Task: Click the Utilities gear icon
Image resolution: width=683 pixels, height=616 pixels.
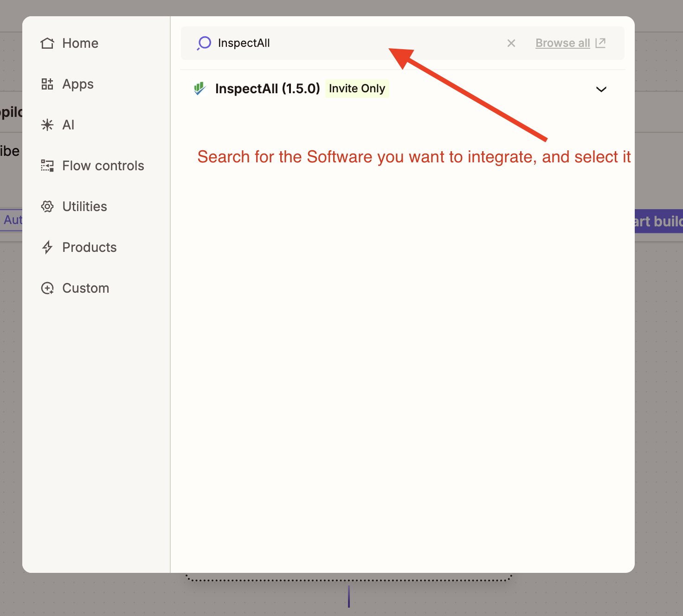Action: tap(47, 206)
